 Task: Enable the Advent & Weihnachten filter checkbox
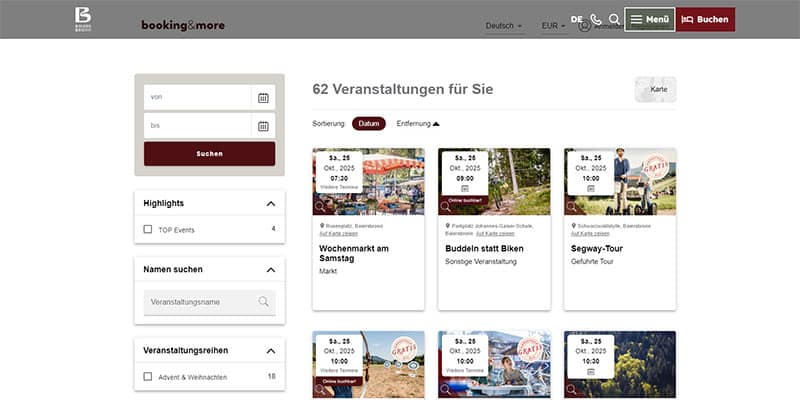pyautogui.click(x=148, y=377)
